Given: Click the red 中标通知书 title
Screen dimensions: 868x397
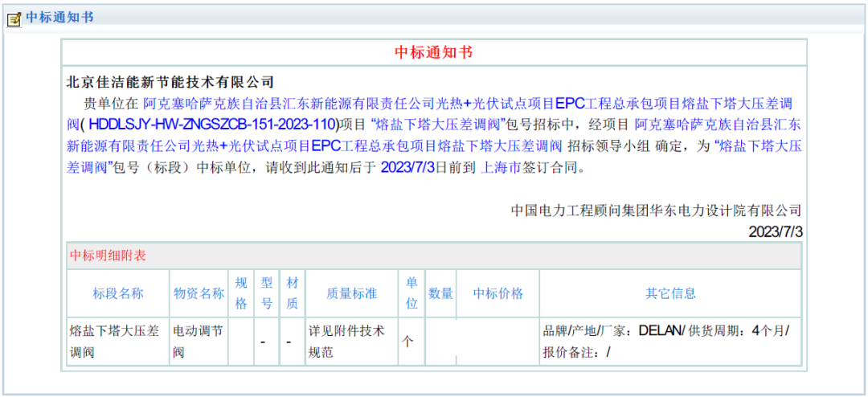Looking at the screenshot, I should click(433, 52).
